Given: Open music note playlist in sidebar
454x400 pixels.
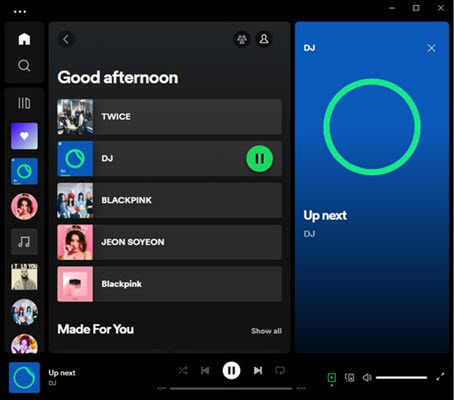Looking at the screenshot, I should coord(24,241).
